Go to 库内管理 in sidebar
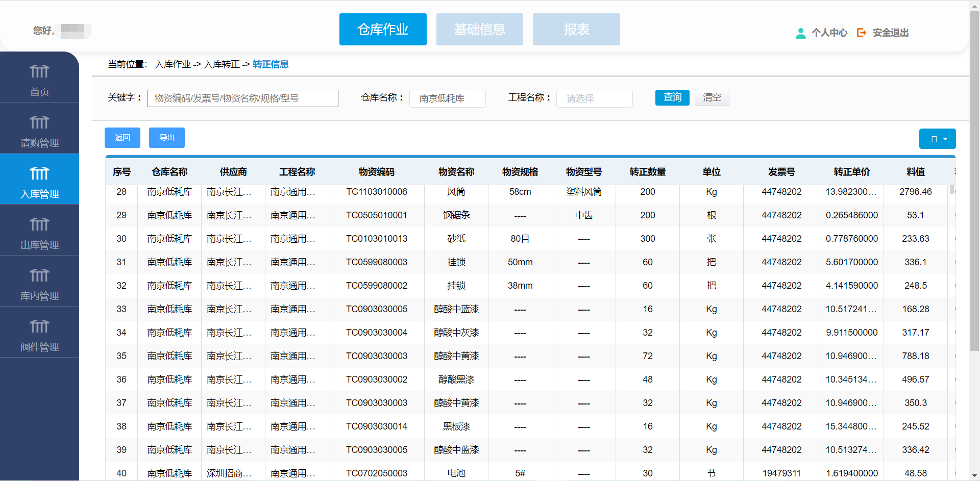 (39, 275)
